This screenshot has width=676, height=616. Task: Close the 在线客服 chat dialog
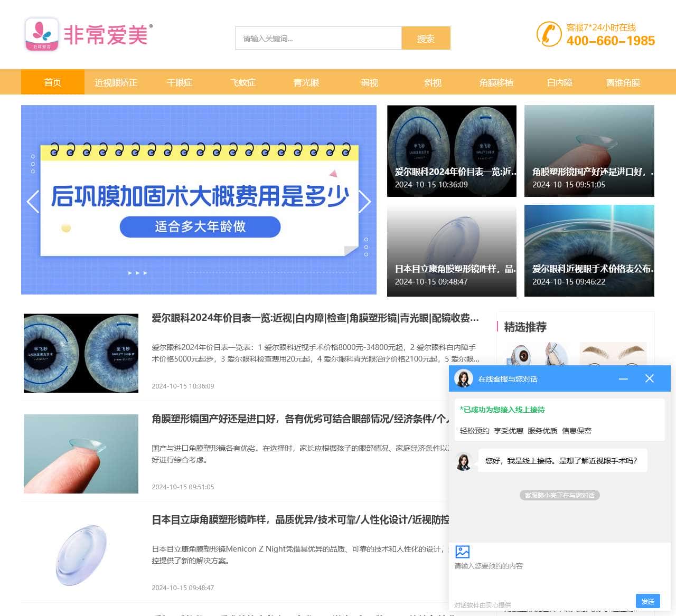click(649, 378)
